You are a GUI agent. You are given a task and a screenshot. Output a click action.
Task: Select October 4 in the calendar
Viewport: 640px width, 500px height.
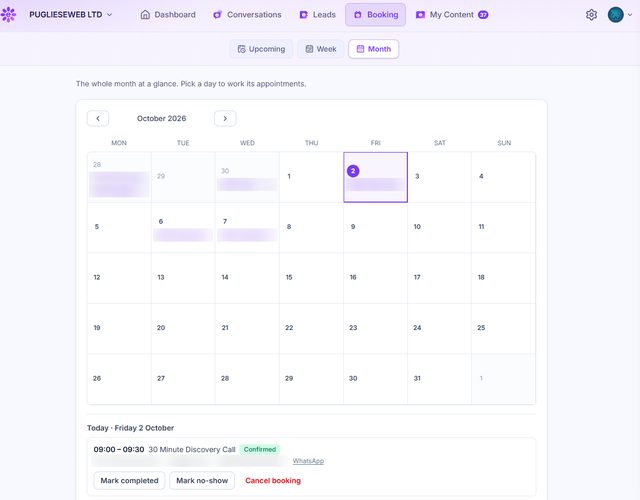tap(504, 177)
